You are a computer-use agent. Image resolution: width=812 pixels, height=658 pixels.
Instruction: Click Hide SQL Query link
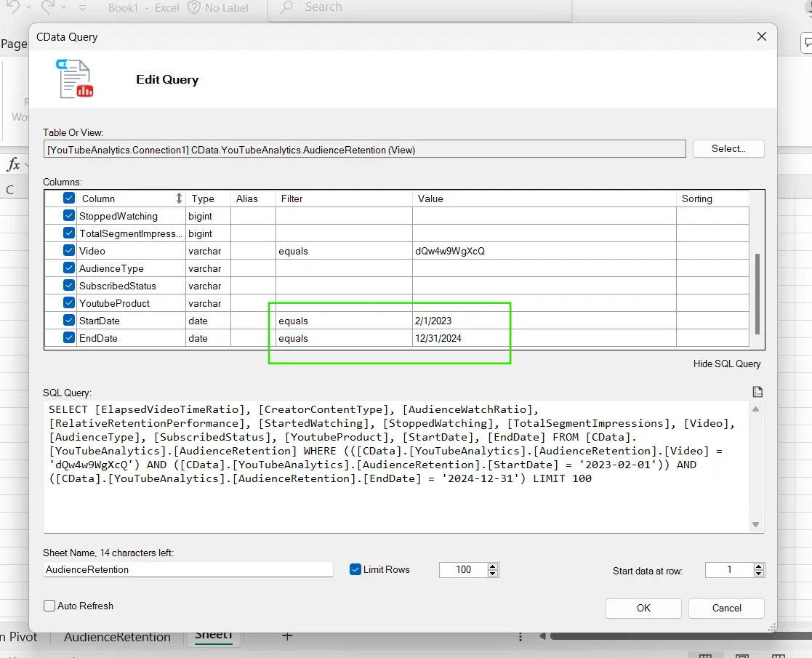click(x=726, y=364)
